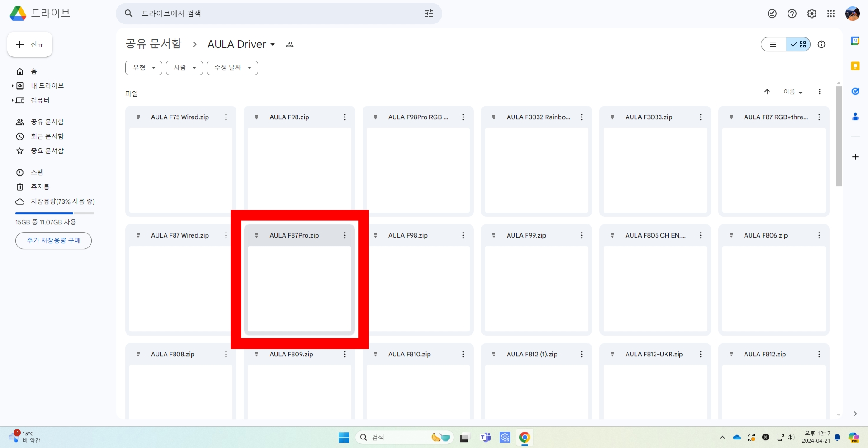
Task: Click the vertical scrollbar of file list
Action: click(x=839, y=135)
